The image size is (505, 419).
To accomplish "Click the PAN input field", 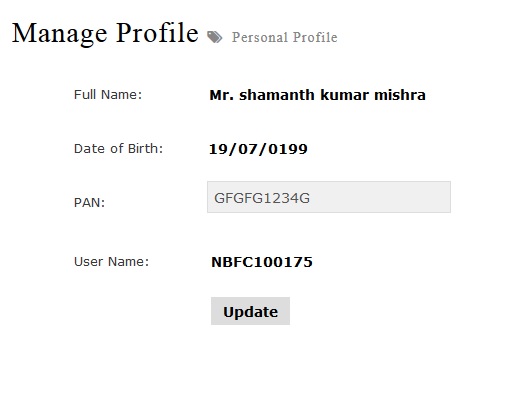I will (x=329, y=197).
